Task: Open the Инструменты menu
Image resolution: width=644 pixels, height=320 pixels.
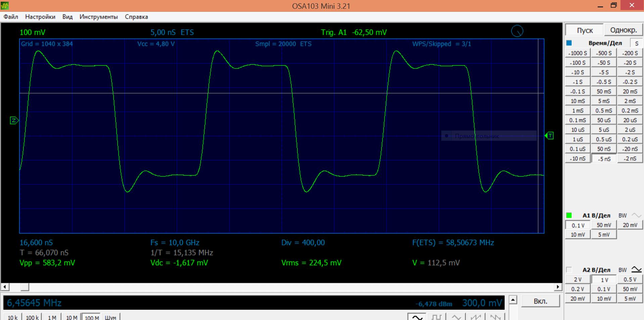Action: 98,17
